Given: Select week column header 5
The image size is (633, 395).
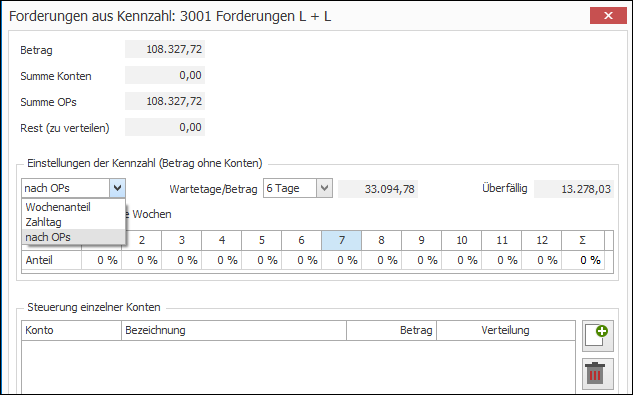Looking at the screenshot, I should point(261,240).
